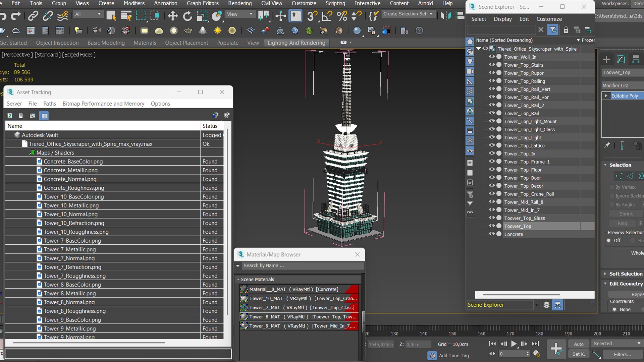The height and width of the screenshot is (362, 644).
Task: Enable the By Vertex checkbox
Action: (x=611, y=187)
